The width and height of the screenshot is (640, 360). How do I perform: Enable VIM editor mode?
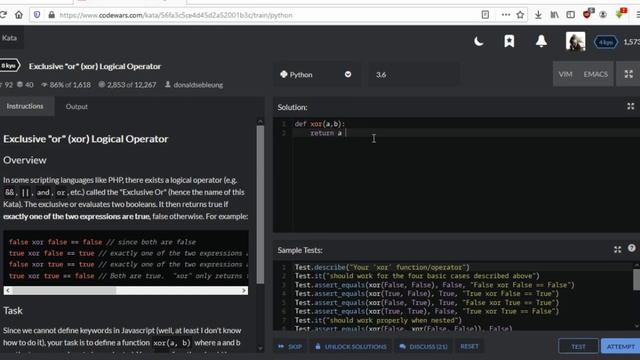click(565, 74)
